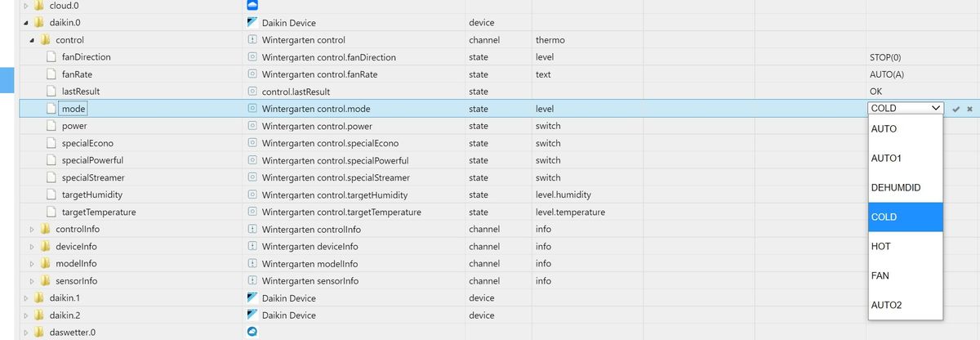Collapse the control channel folder
Viewport: 980px width, 340px height.
tap(32, 39)
